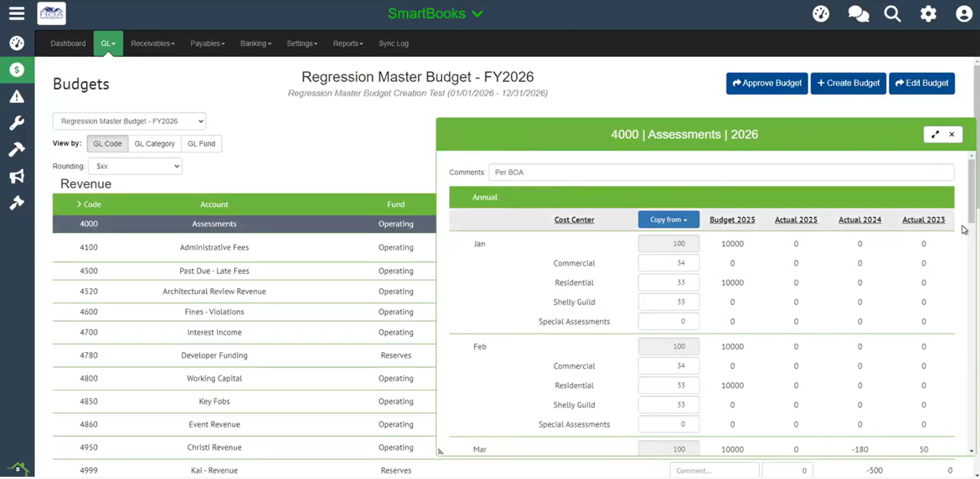This screenshot has width=980, height=479.
Task: Select the 4100 Administrative Fees row
Action: tap(244, 247)
